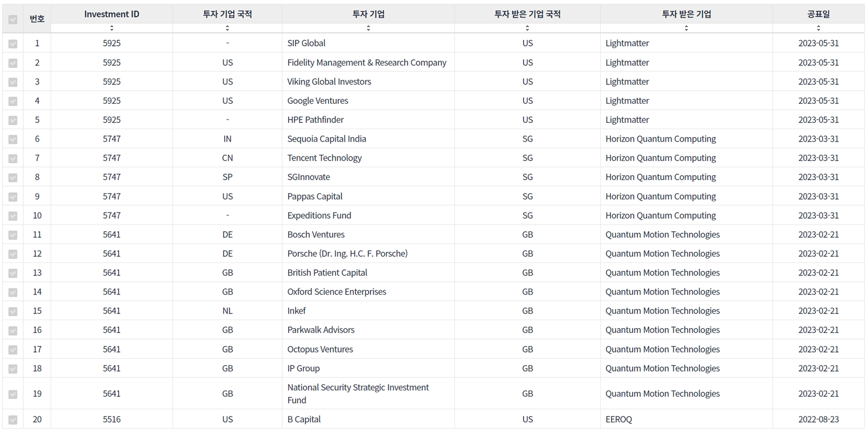868x433 pixels.
Task: Click the 투자 기업 column header
Action: coord(368,14)
